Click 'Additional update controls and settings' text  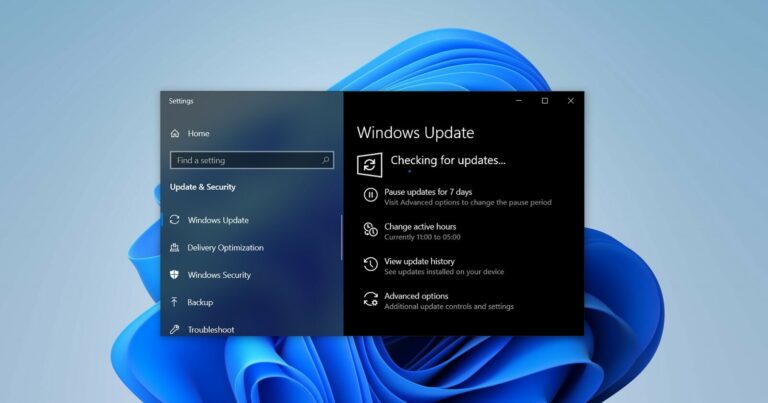449,307
